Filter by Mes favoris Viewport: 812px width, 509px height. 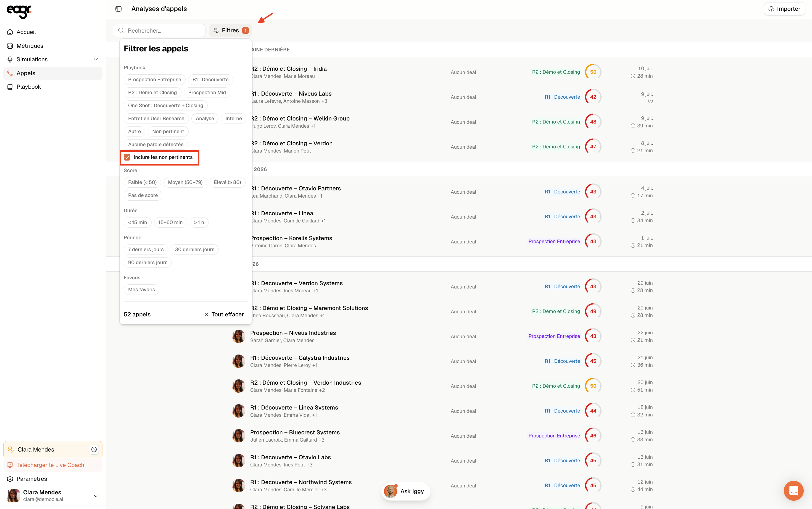click(141, 290)
